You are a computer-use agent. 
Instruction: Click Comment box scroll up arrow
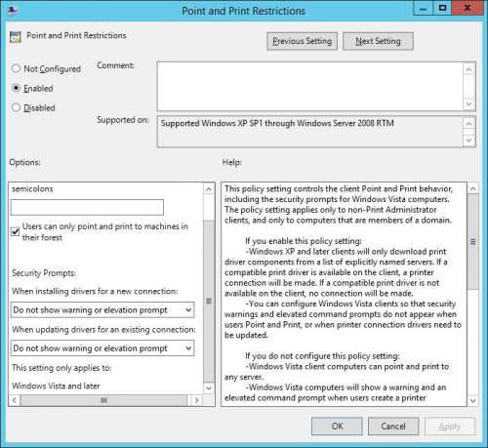(468, 69)
